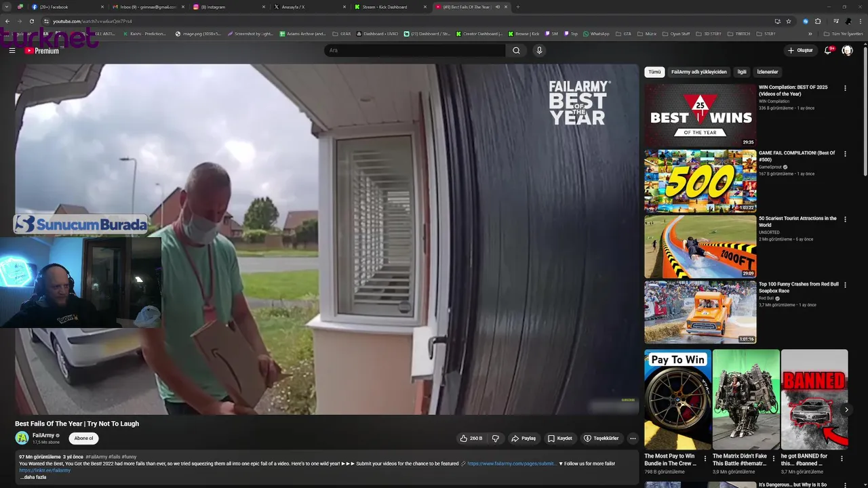Click inside the Ara search field
The image size is (868, 488).
click(x=415, y=50)
